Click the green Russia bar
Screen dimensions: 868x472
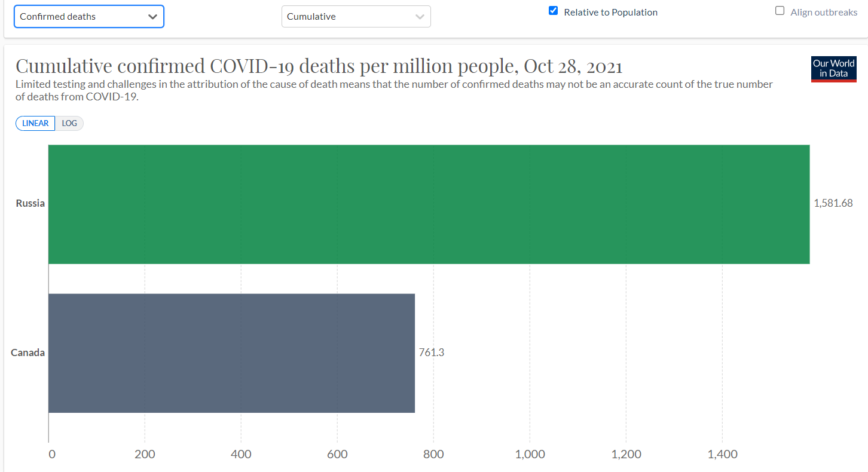429,204
